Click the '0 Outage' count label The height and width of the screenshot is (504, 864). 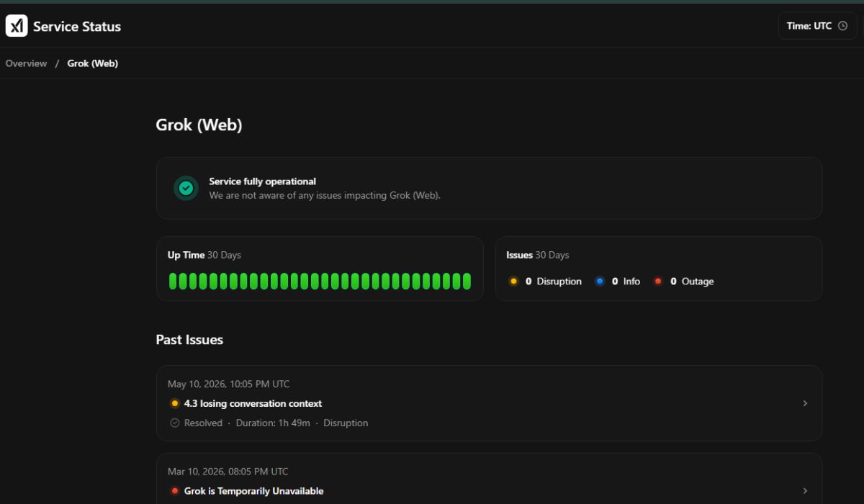coord(692,282)
